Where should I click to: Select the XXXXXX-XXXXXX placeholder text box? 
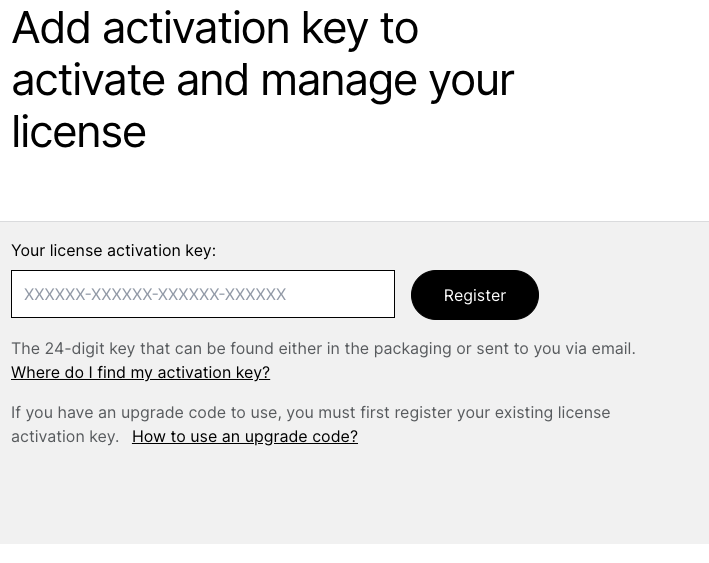(x=203, y=294)
